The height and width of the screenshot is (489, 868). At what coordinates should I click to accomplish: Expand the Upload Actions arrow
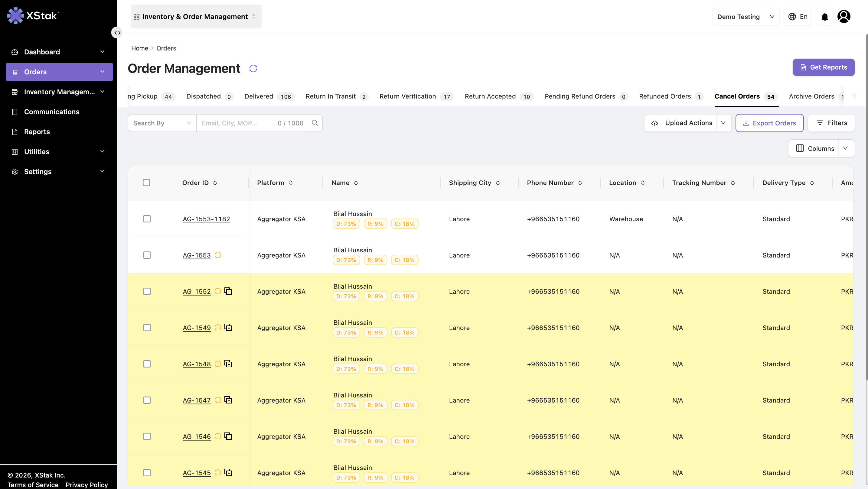(x=723, y=123)
